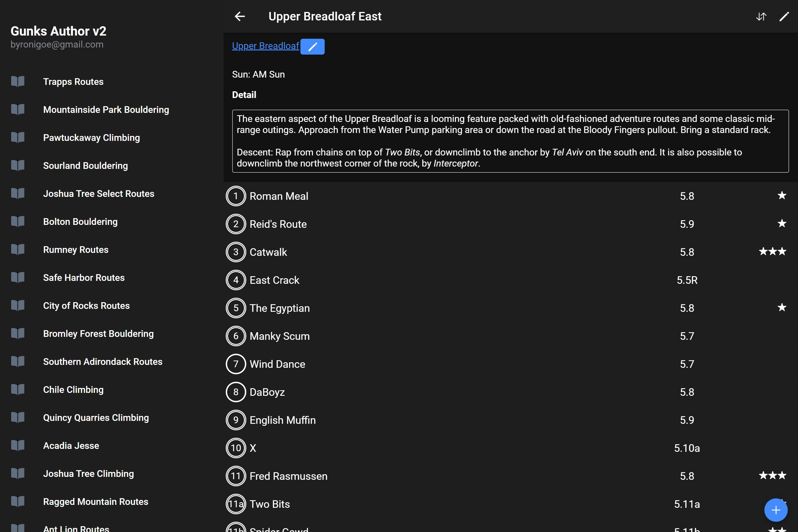Click numbered circle 10 for X
The width and height of the screenshot is (798, 532).
[236, 448]
